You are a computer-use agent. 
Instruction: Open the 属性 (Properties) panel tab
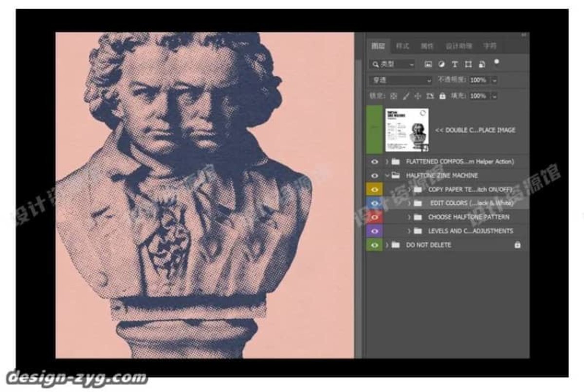click(x=427, y=46)
